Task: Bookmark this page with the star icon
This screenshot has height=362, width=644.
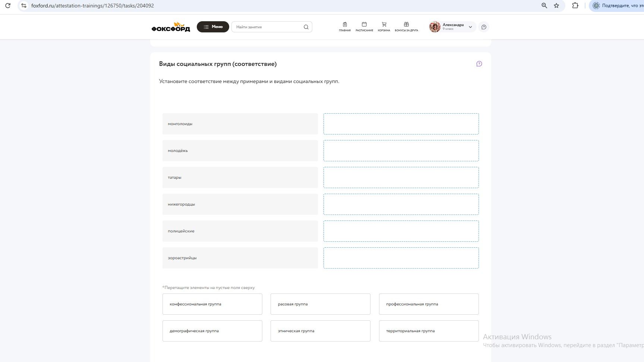Action: [x=556, y=6]
